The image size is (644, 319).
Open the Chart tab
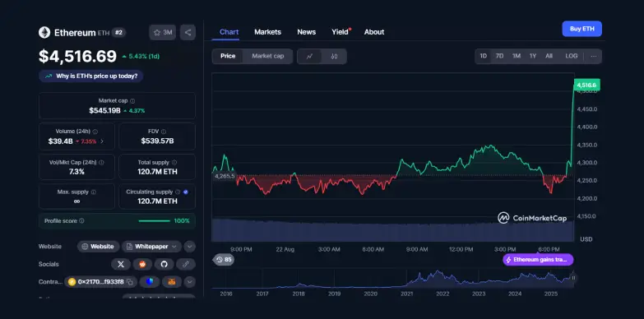point(229,32)
